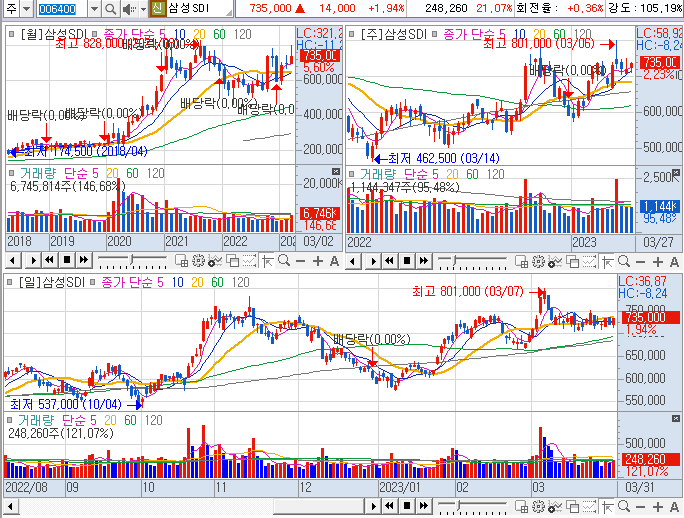Click the speaker sound alert icon
Screen dimensions: 684x518
point(128,8)
